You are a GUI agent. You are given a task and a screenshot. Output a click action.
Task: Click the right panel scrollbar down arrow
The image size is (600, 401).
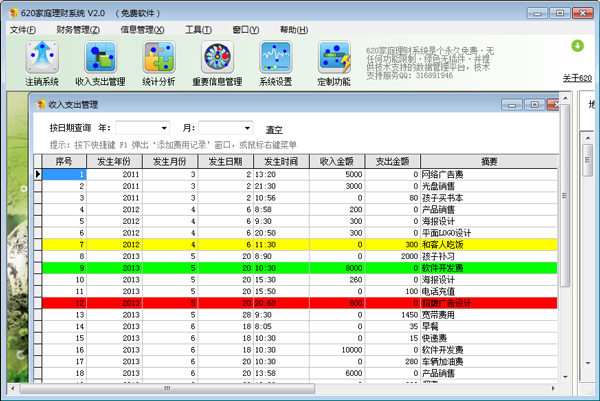[587, 363]
